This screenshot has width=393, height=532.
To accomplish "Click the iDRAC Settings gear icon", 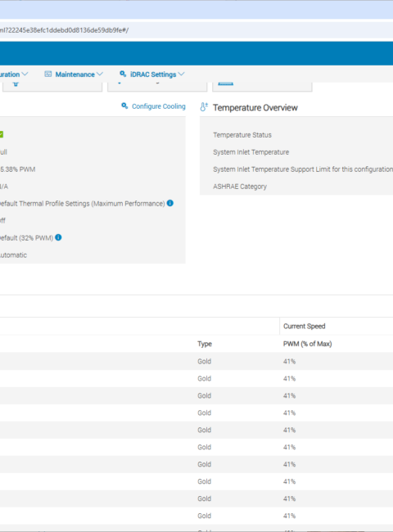I will pyautogui.click(x=123, y=74).
